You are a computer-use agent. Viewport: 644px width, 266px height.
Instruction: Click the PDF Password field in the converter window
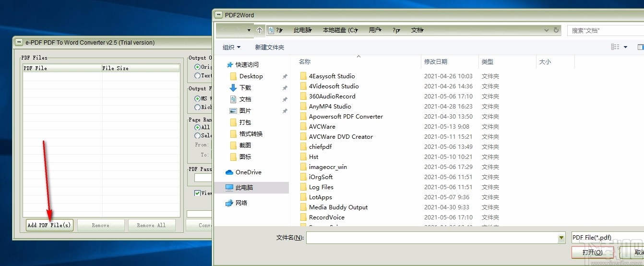(x=203, y=178)
